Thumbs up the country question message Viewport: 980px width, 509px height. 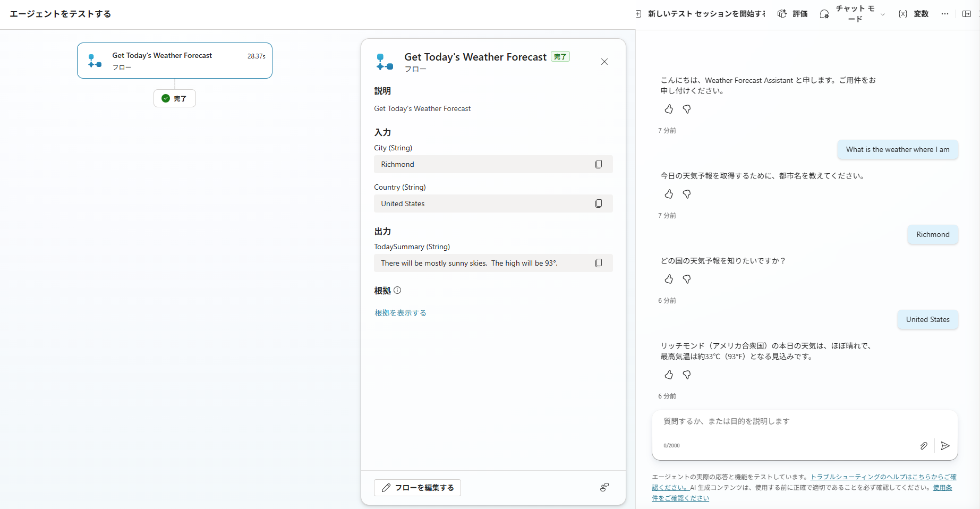point(669,279)
